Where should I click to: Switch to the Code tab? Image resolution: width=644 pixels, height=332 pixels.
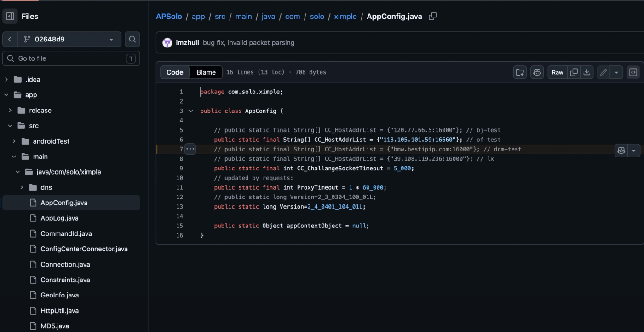pyautogui.click(x=175, y=72)
